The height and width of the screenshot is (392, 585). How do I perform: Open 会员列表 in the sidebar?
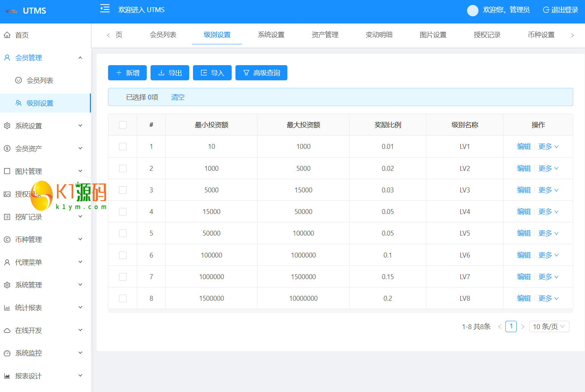point(45,80)
